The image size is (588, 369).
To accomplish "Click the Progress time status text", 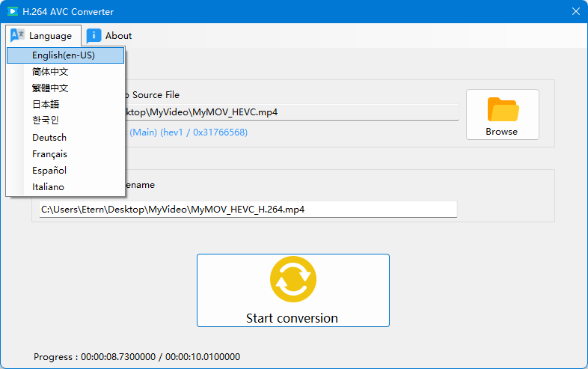I will click(x=137, y=356).
